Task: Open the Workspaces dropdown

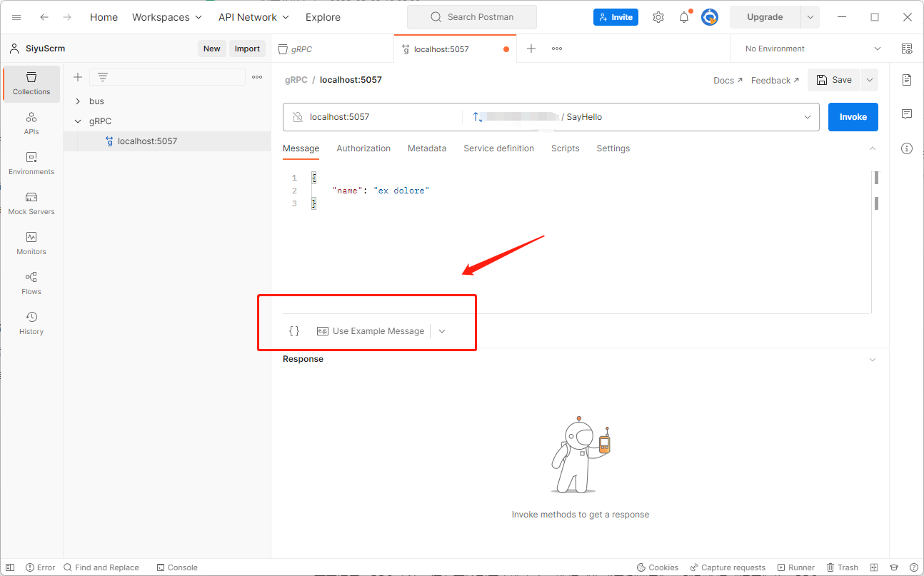Action: (x=167, y=17)
